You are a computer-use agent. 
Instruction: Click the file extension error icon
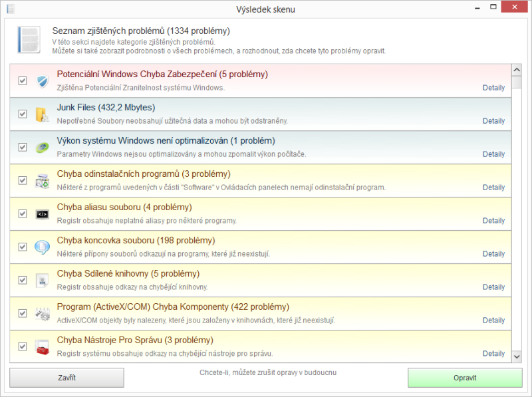(42, 247)
